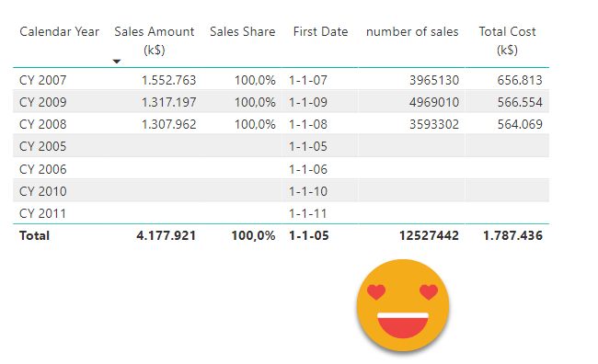Select the CY 2005 row label
Image resolution: width=598 pixels, height=364 pixels.
(x=42, y=146)
